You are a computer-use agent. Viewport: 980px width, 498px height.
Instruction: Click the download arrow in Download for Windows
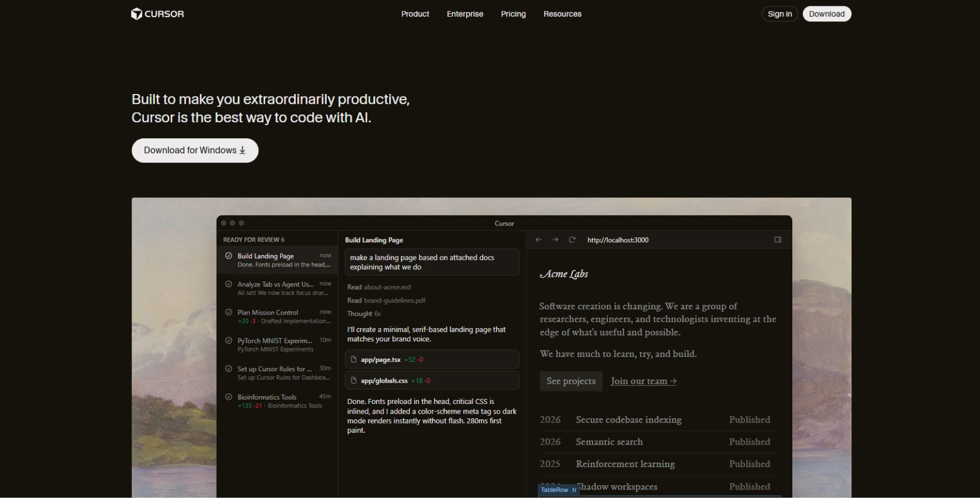(x=242, y=150)
